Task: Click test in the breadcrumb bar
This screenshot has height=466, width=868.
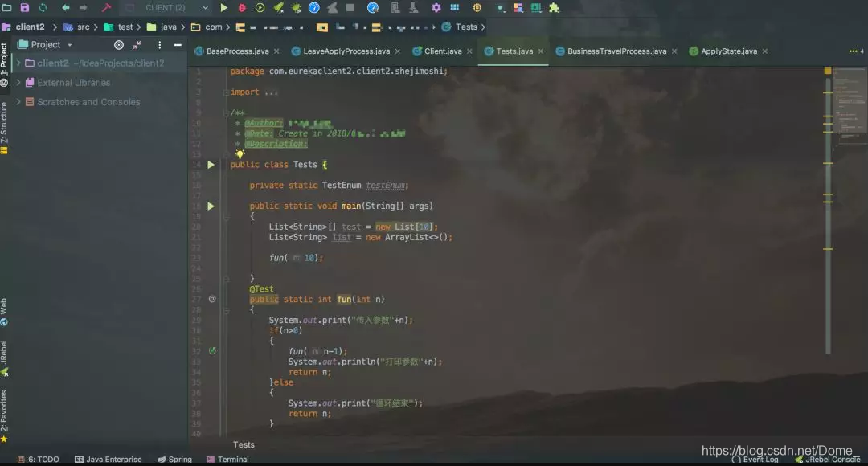Action: point(125,27)
